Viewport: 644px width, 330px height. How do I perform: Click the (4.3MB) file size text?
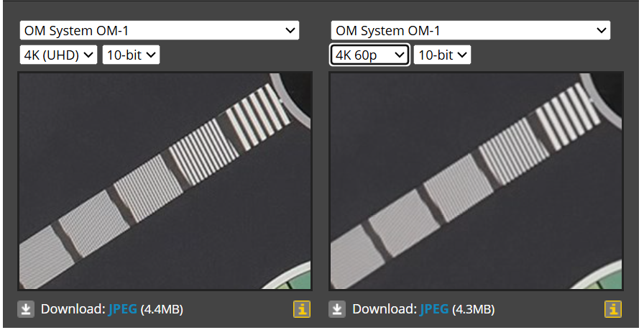pyautogui.click(x=473, y=309)
